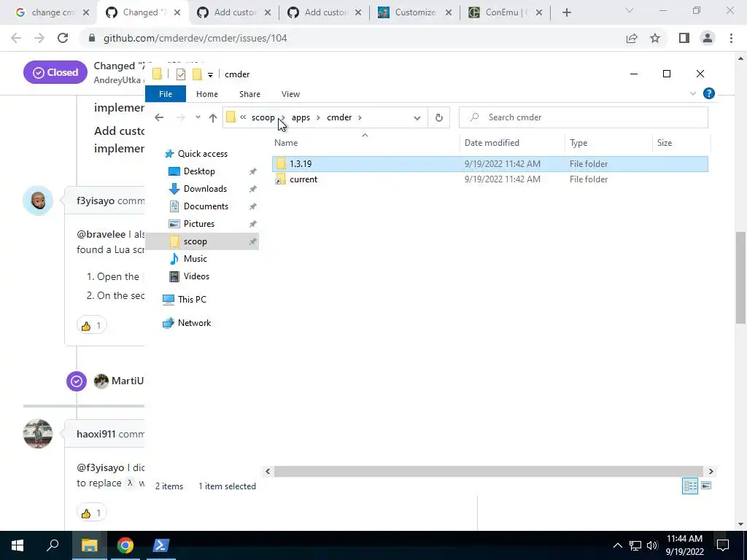Click in the Search cmder field
The height and width of the screenshot is (560, 747).
(x=584, y=117)
